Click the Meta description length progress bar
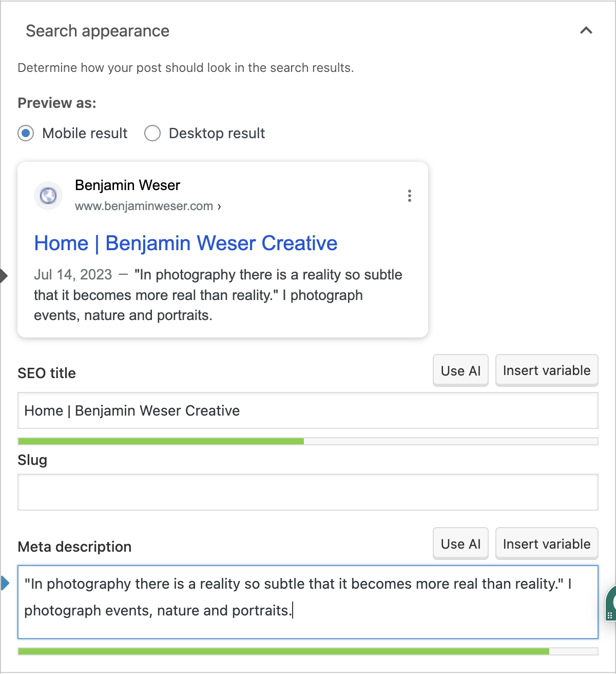616x674 pixels. [x=308, y=651]
